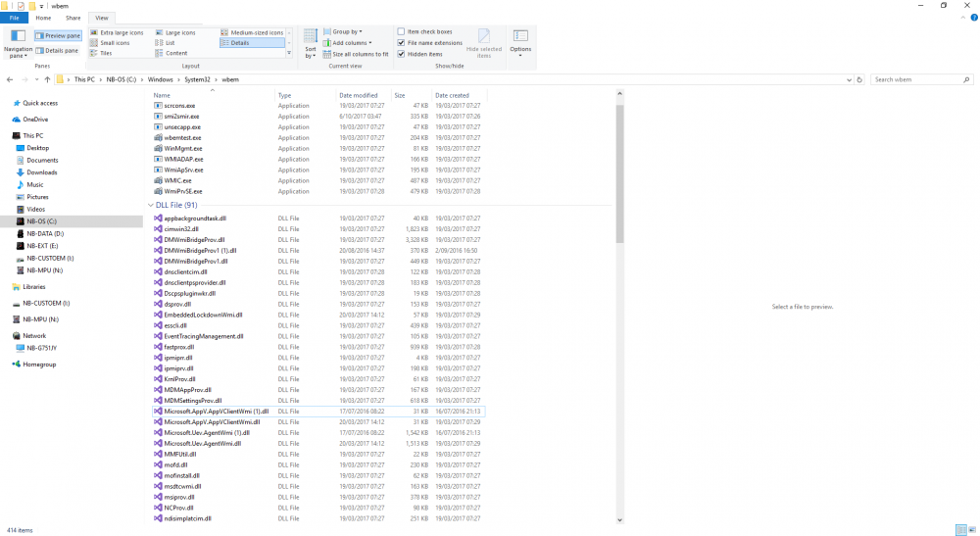
Task: Uncheck the Hidden items checkbox
Action: pyautogui.click(x=402, y=54)
